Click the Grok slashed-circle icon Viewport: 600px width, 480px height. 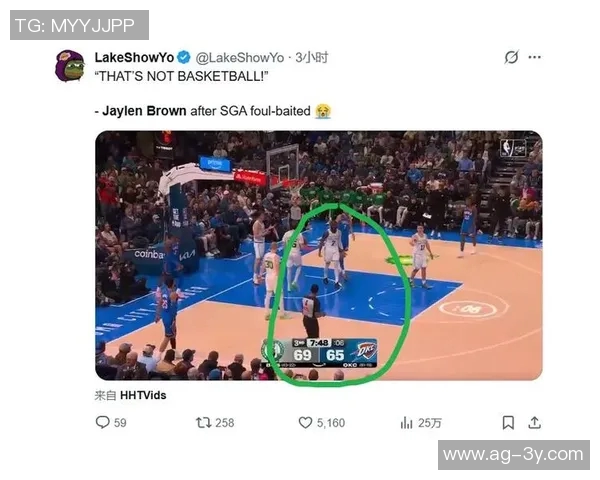click(x=512, y=57)
